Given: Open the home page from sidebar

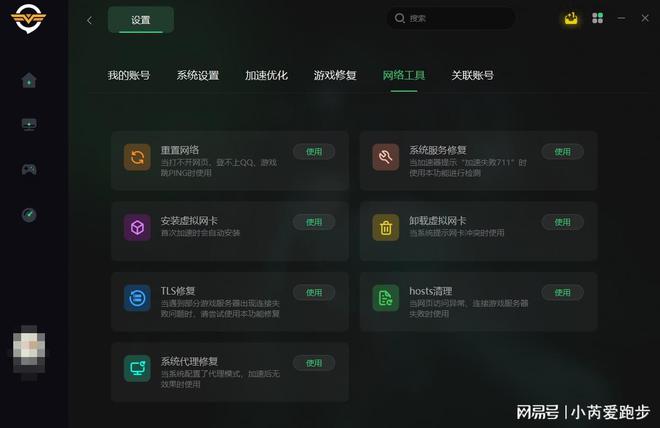Looking at the screenshot, I should pyautogui.click(x=29, y=80).
